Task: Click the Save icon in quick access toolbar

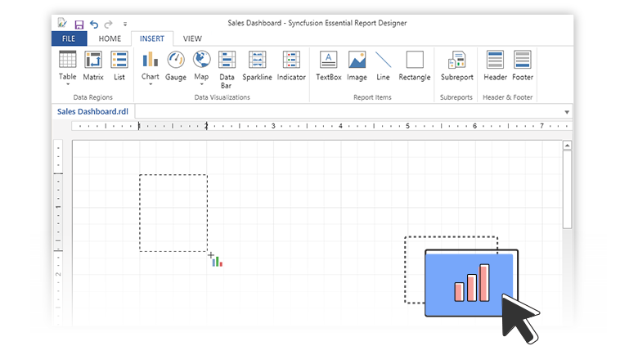Action: tap(79, 25)
